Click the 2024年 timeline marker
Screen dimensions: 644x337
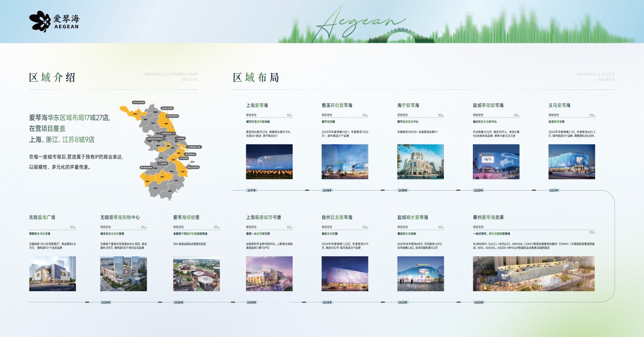coord(251,302)
